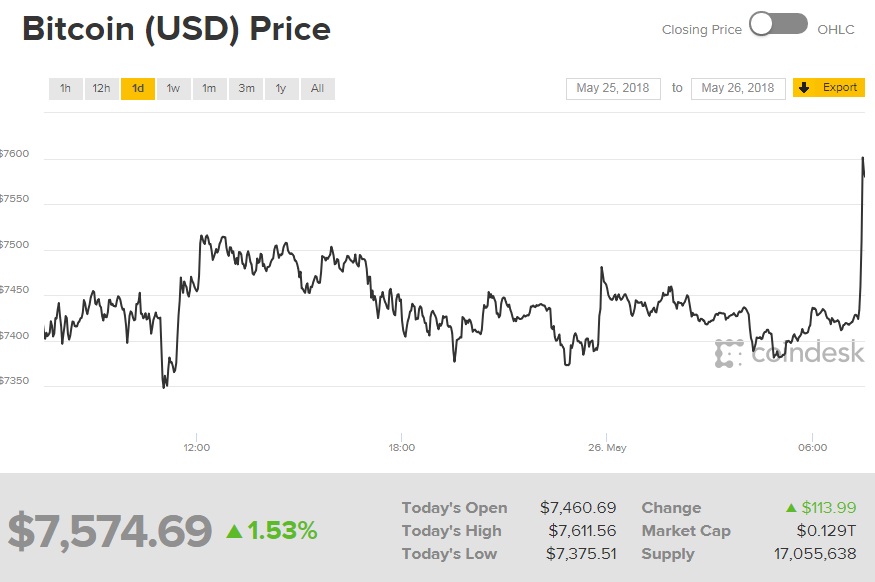Click the coindesk watermark logo
The width and height of the screenshot is (875, 582).
coord(789,352)
